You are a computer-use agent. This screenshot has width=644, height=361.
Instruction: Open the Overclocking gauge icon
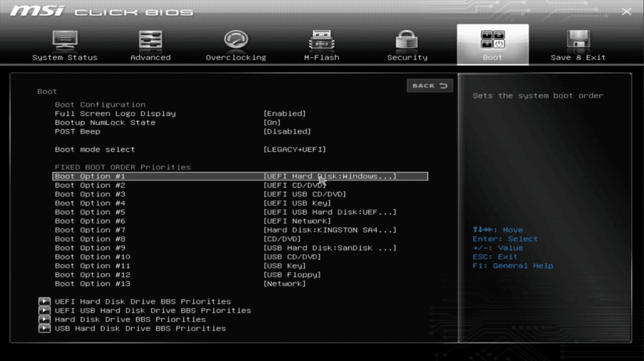[236, 40]
